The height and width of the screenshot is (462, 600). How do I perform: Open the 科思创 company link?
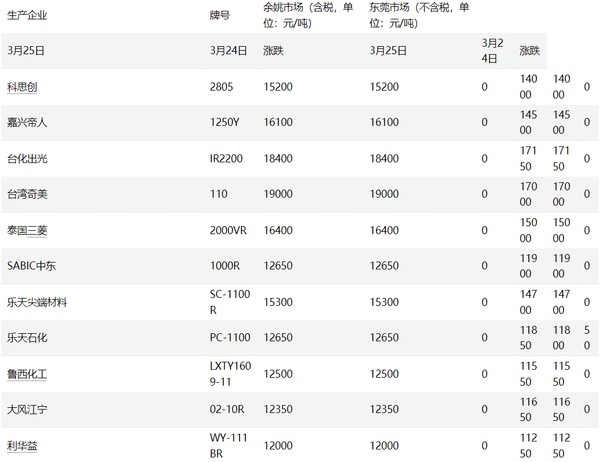(22, 87)
